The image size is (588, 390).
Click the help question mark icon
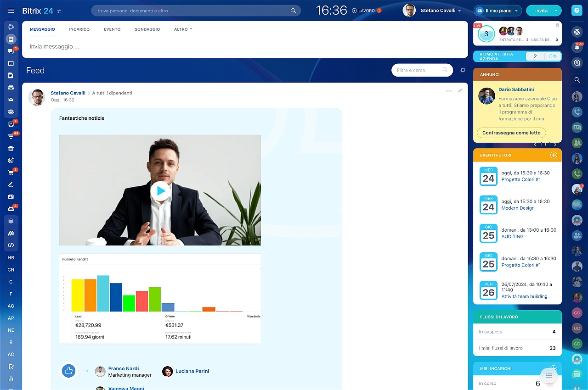pos(577,11)
